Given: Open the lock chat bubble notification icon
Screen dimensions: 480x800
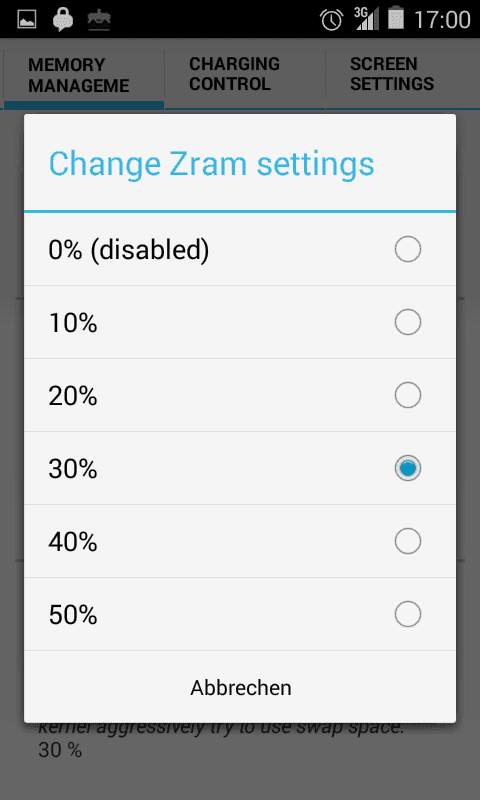Looking at the screenshot, I should (x=63, y=20).
